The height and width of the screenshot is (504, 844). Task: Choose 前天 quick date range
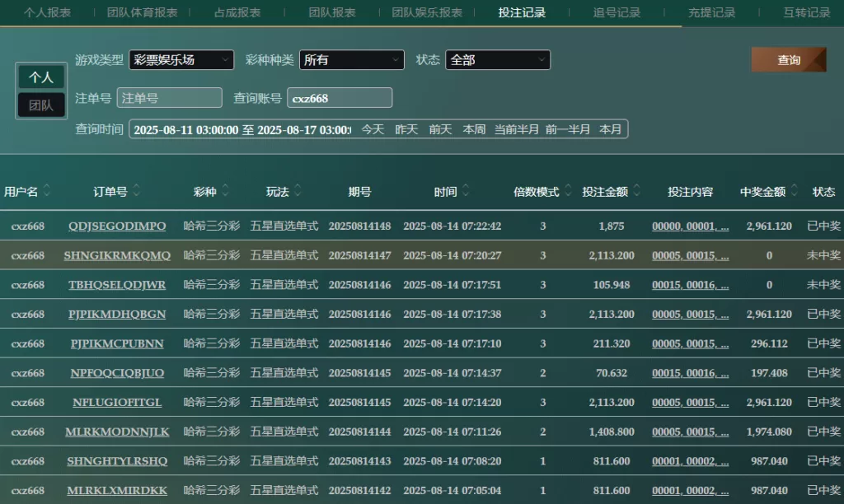pos(440,129)
